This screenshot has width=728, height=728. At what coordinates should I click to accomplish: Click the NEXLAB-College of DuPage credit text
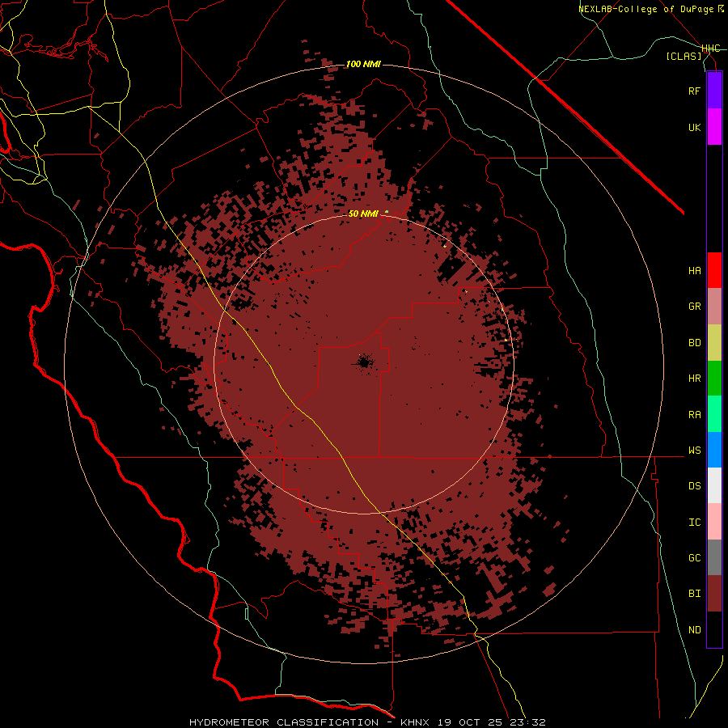(x=647, y=9)
